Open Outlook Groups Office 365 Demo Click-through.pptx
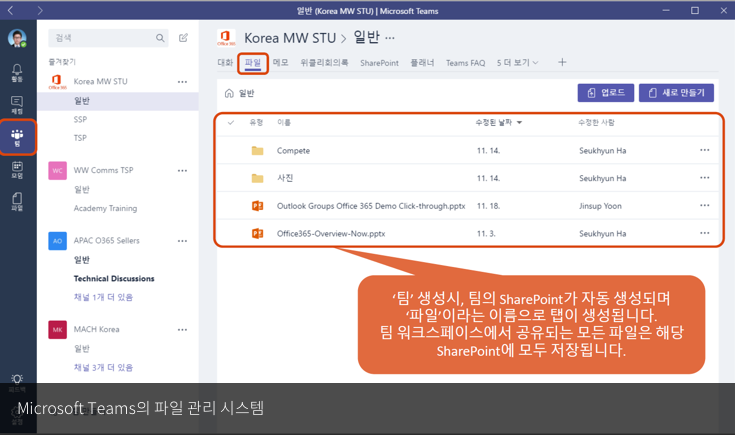Viewport: 735px width, 435px height. point(371,206)
